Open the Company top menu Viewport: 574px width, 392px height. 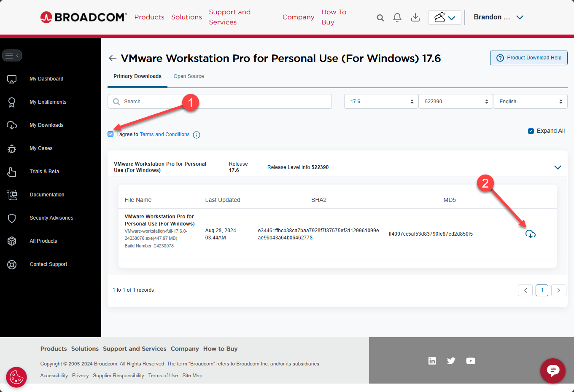click(x=299, y=17)
